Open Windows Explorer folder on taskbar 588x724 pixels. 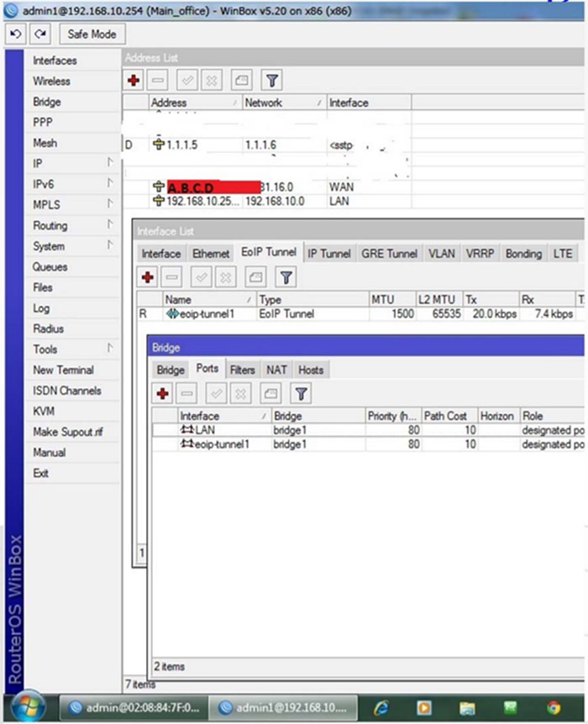point(467,708)
